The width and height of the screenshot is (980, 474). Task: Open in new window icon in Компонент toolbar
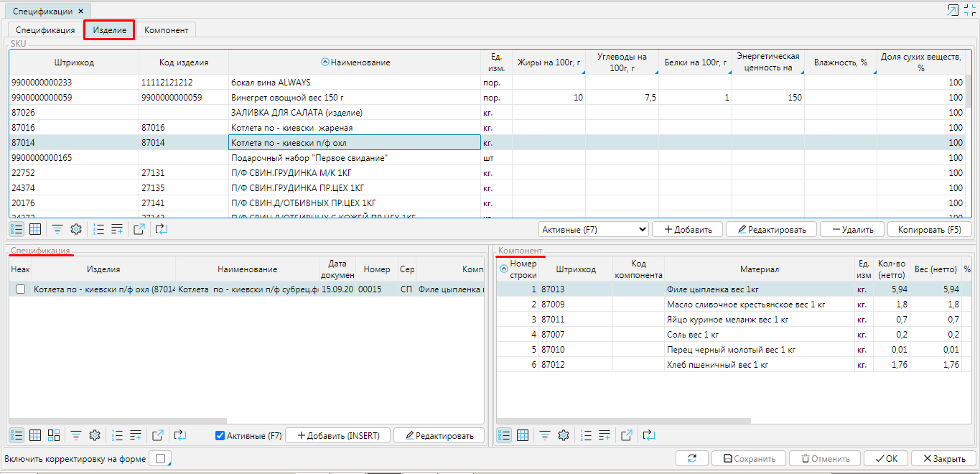click(627, 435)
